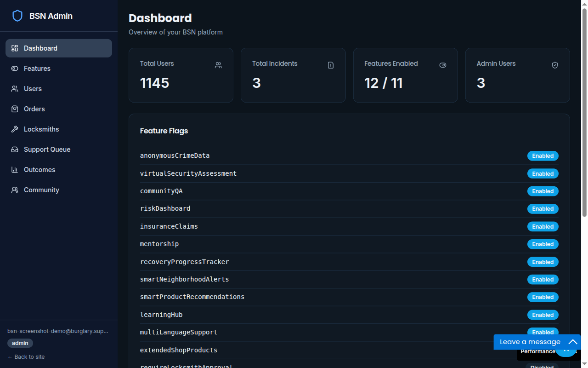
Task: Click the Enabled badge for virtualSecurityAssessment
Action: 543,173
